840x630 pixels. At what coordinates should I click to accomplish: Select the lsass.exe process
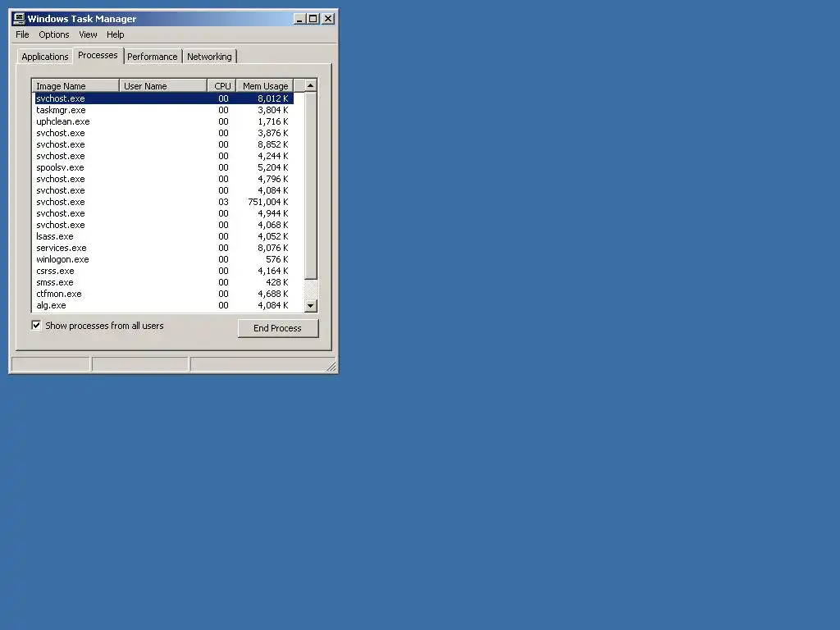(163, 236)
